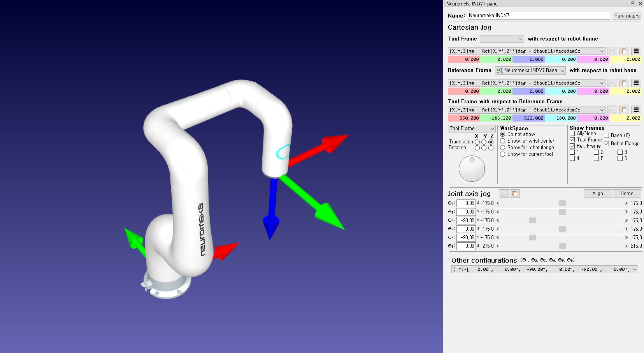Float the Neuromeka INDY7 panel

[632, 4]
